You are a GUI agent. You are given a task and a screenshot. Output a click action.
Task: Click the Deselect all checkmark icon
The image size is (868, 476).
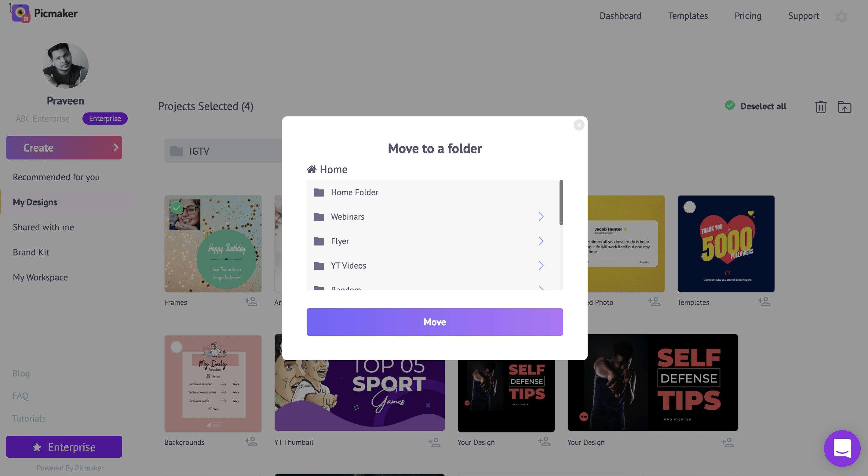[730, 105]
